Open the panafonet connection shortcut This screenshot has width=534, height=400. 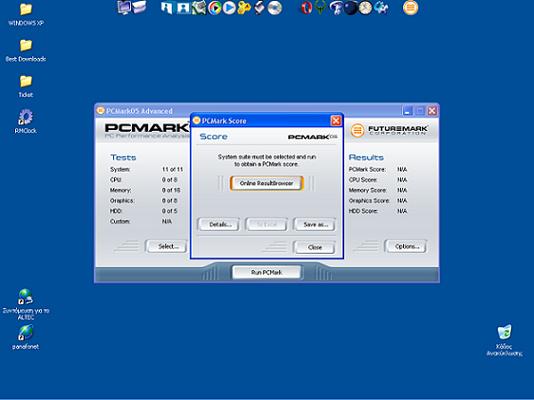click(26, 337)
